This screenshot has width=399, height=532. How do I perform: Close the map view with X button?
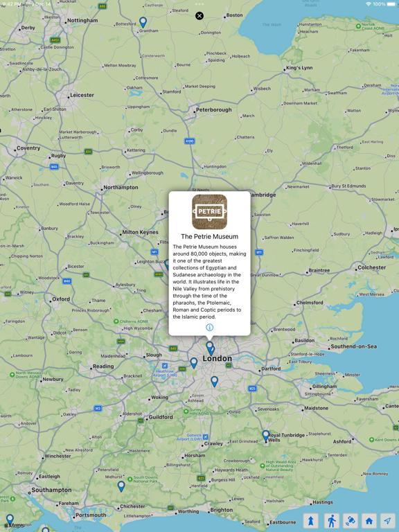199,16
